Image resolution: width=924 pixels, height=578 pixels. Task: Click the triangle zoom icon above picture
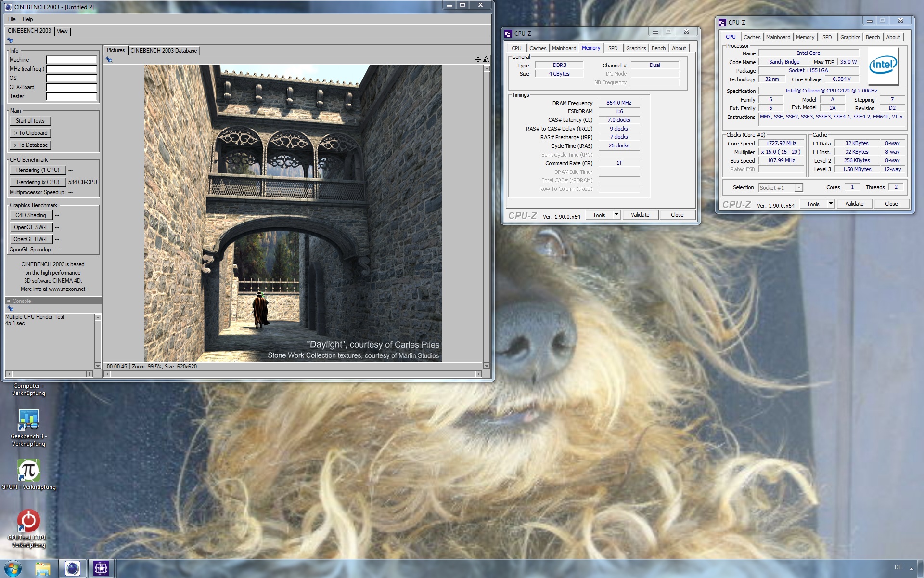[x=486, y=60]
